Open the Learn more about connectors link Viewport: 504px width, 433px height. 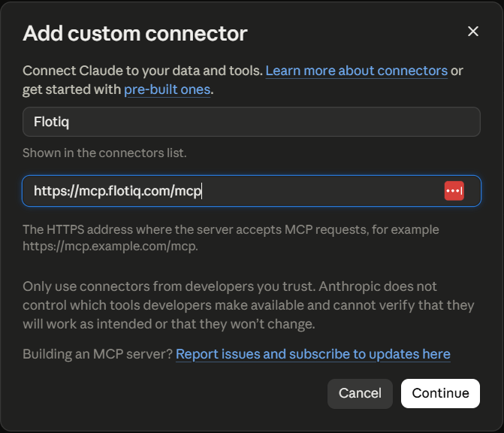coord(357,71)
